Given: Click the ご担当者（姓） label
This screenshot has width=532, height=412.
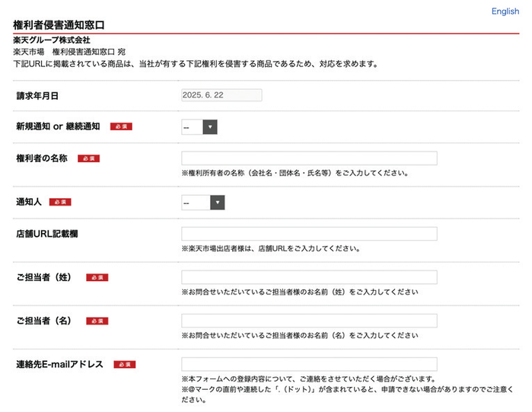Looking at the screenshot, I should (44, 277).
